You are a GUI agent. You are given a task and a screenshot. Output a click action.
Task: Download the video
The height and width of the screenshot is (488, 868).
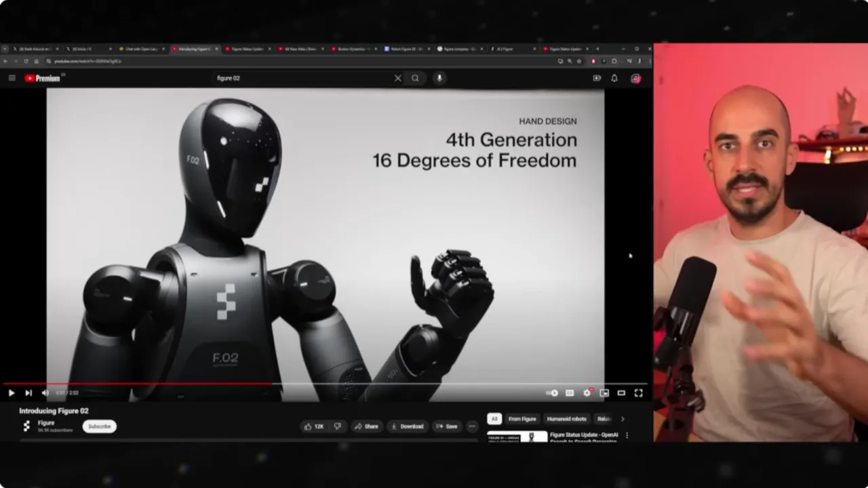[x=408, y=426]
